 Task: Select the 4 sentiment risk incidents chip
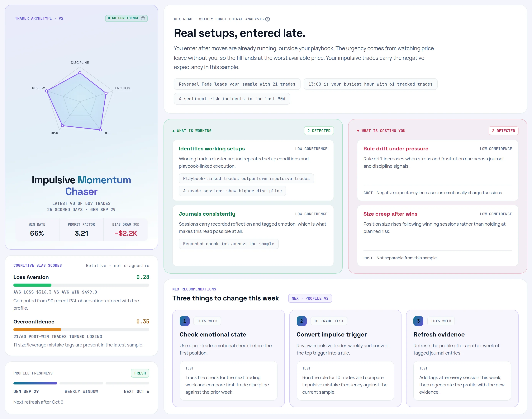[x=232, y=99]
